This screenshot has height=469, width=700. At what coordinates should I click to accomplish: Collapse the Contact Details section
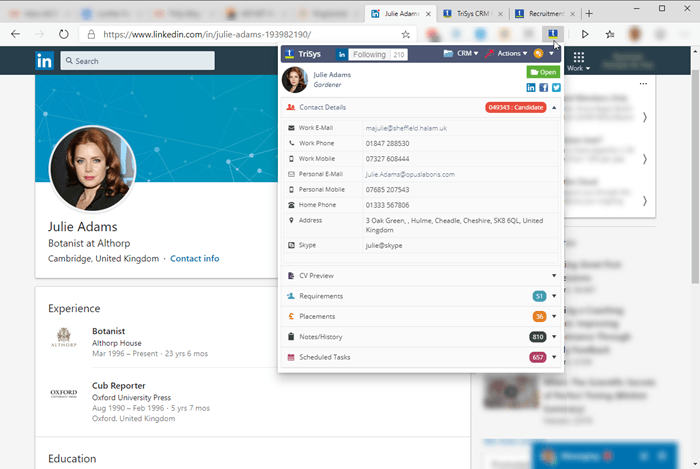554,108
